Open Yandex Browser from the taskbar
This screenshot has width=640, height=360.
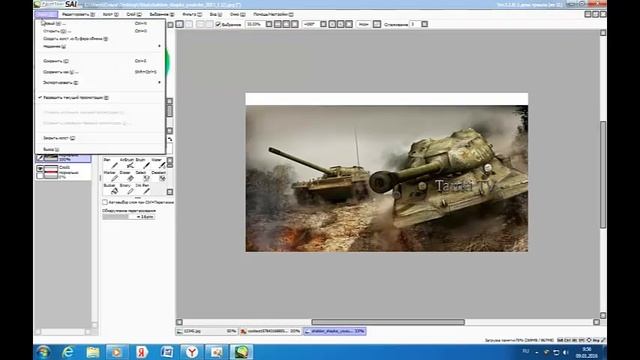(191, 352)
